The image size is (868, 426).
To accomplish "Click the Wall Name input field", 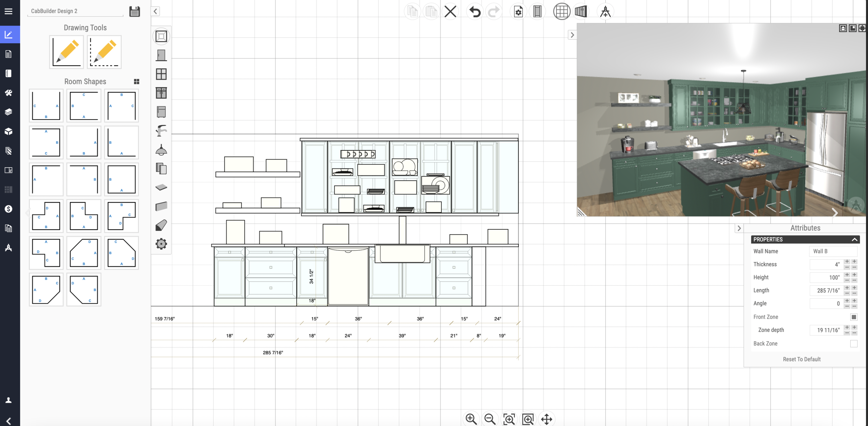I will 833,251.
